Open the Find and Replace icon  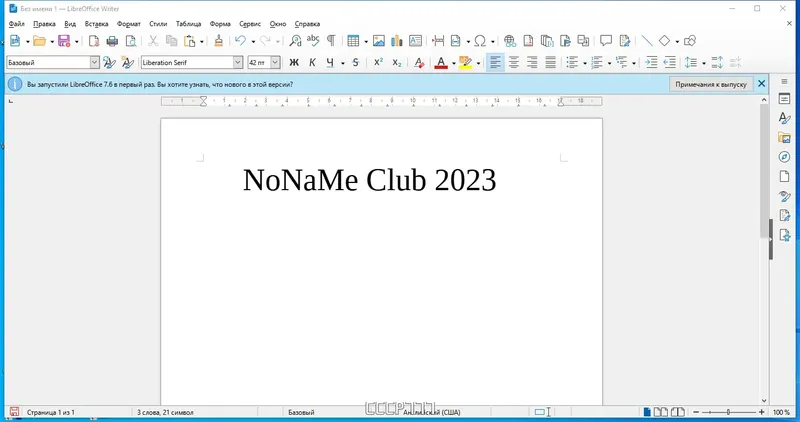tap(295, 41)
